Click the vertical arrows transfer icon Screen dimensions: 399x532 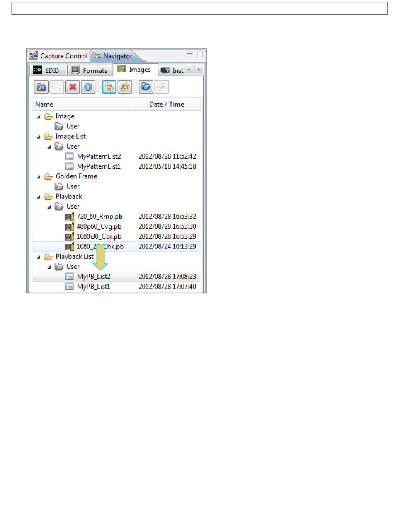[125, 87]
